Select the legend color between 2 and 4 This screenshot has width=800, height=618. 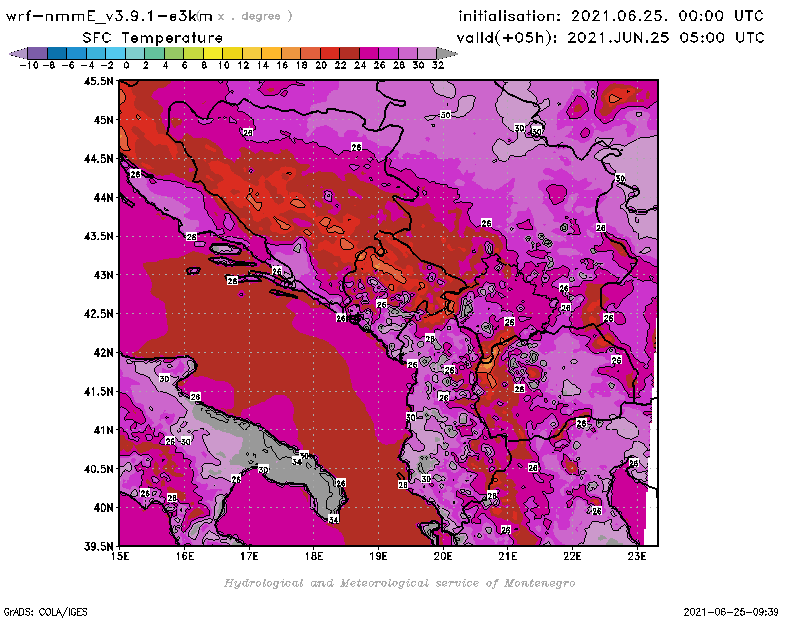155,53
